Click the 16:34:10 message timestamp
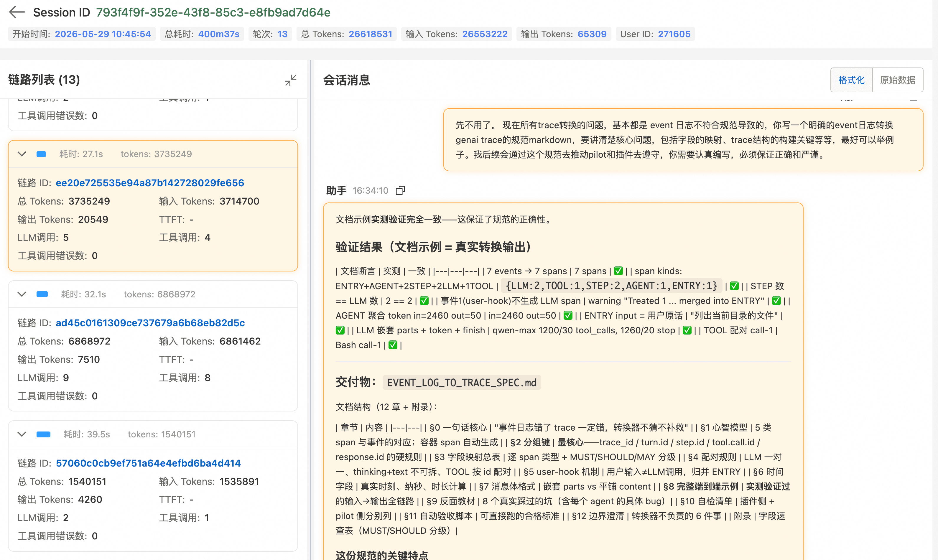The width and height of the screenshot is (938, 560). pyautogui.click(x=371, y=191)
